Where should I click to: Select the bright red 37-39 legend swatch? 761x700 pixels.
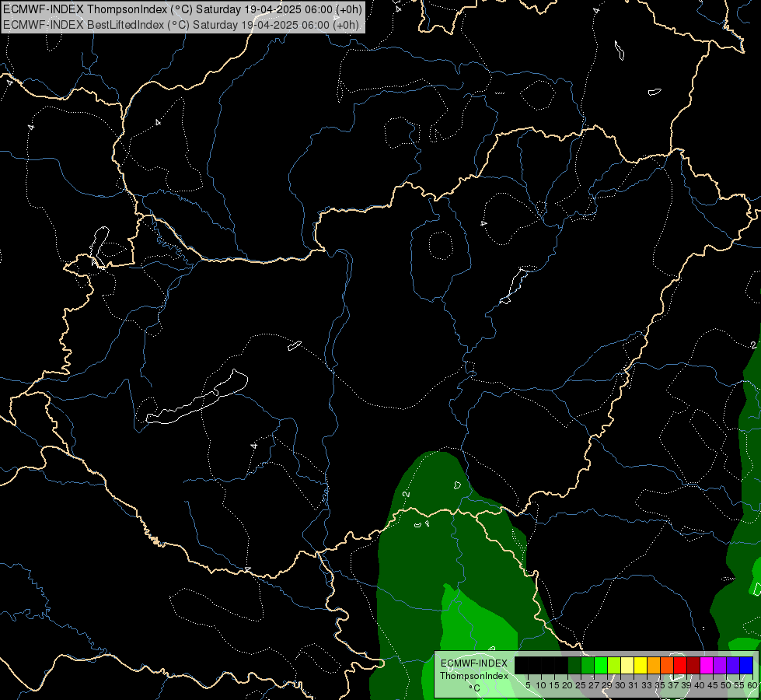coord(680,665)
